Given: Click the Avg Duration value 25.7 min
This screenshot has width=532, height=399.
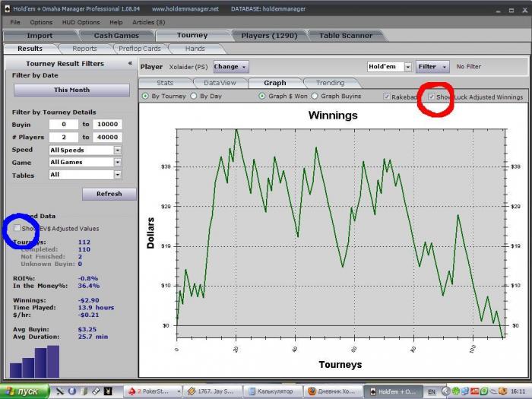Looking at the screenshot, I should 93,337.
